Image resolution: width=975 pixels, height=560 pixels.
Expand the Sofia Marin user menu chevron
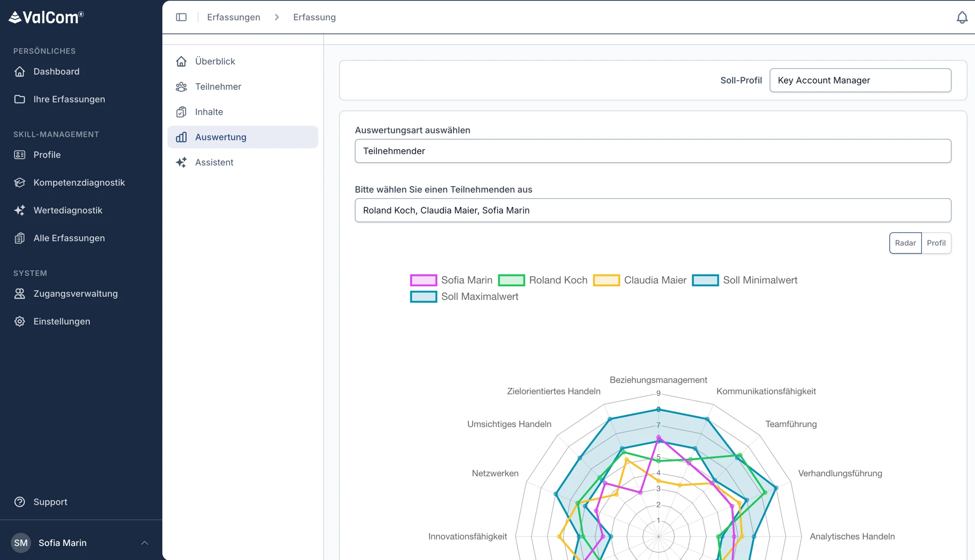tap(145, 543)
